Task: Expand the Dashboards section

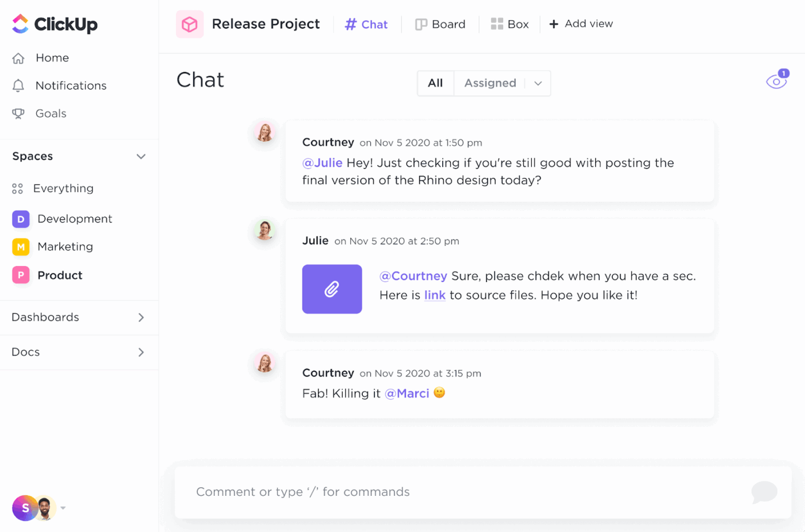Action: pos(141,317)
